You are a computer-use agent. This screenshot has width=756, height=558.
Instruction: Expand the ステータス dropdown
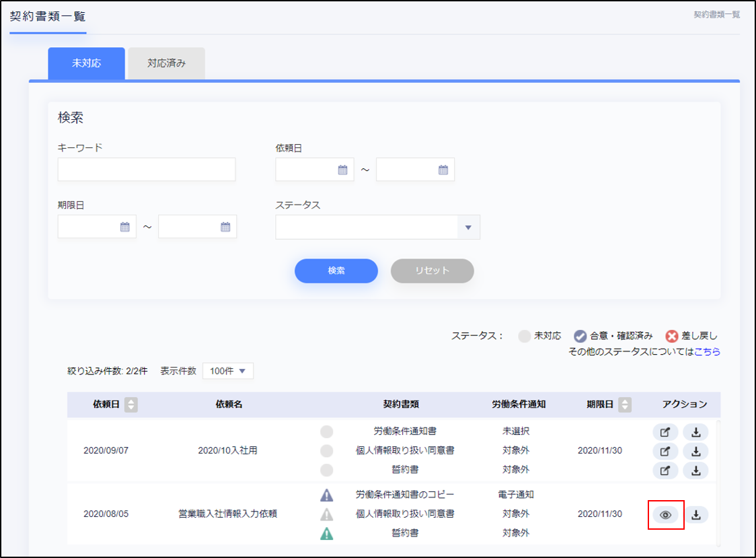pos(468,228)
